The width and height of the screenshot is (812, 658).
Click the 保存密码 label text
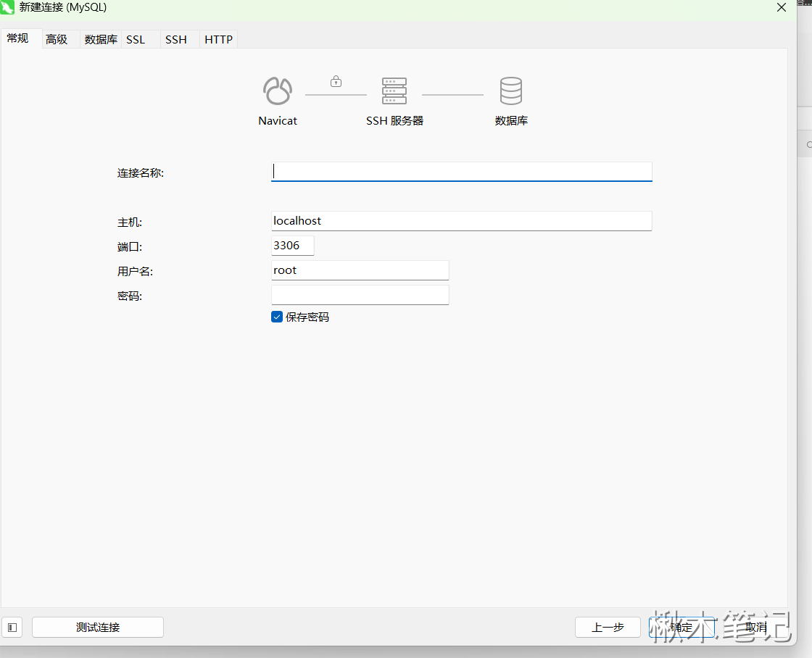pyautogui.click(x=307, y=317)
